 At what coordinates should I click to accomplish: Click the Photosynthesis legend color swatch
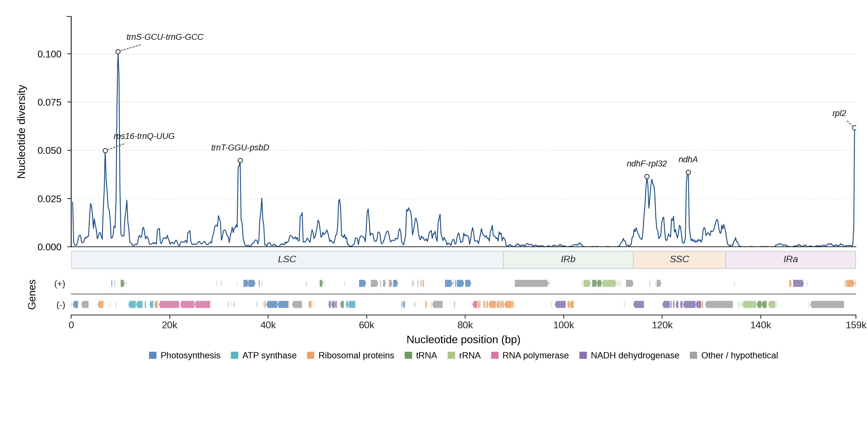point(153,355)
